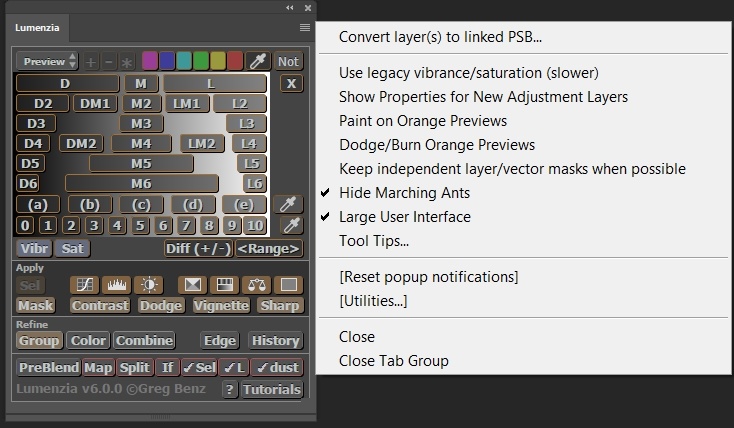Click the grid icon in Apply row
This screenshot has width=734, height=428.
click(224, 285)
